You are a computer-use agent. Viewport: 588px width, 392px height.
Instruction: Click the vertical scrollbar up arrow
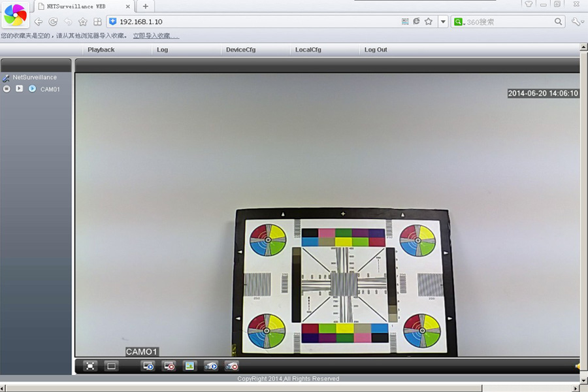click(583, 47)
